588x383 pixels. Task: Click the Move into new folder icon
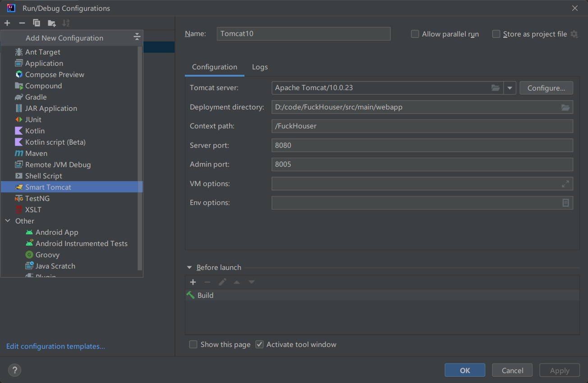tap(52, 23)
